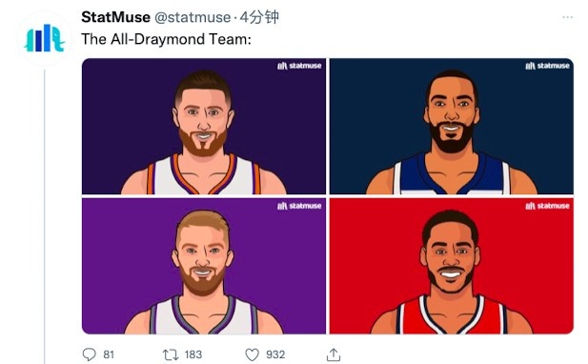The width and height of the screenshot is (588, 364).
Task: Open the bottom-left purple player image
Action: click(204, 266)
